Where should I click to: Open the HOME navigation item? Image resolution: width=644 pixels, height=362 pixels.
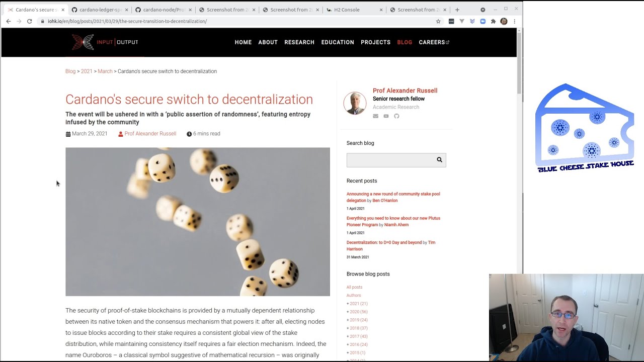coord(243,42)
